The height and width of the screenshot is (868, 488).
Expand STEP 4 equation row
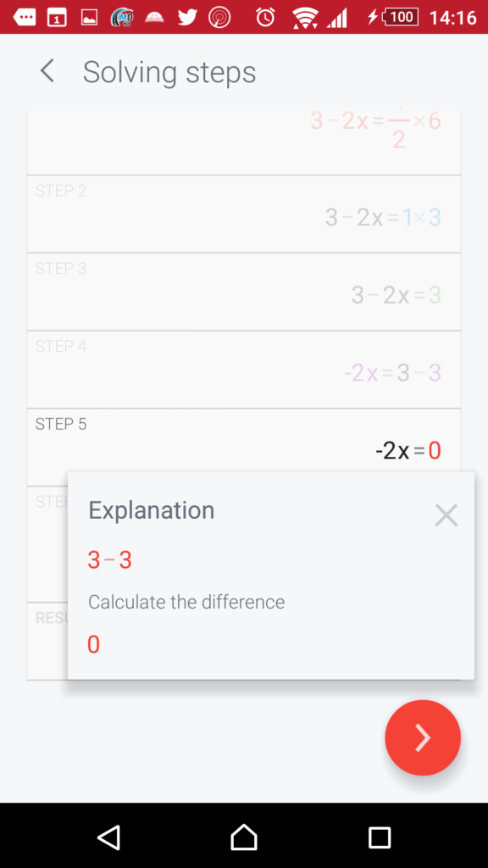pyautogui.click(x=244, y=370)
